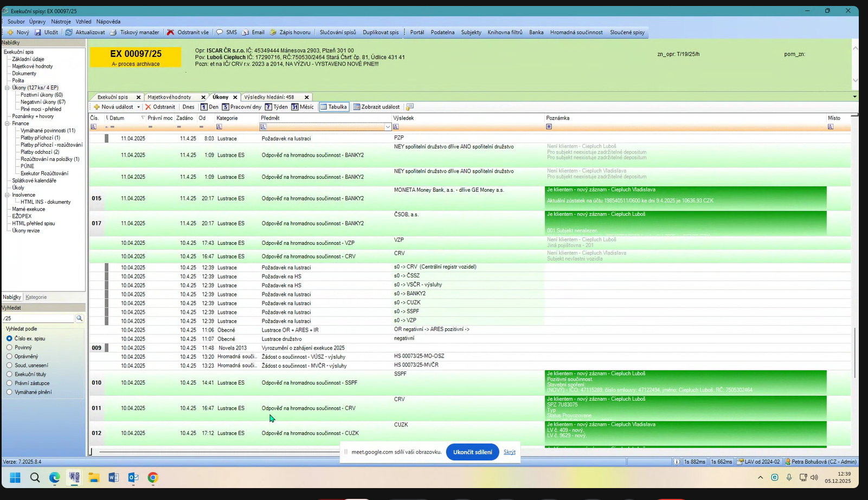Viewport: 868px width, 500px height.
Task: Click the search text field containing /25
Action: coord(38,319)
